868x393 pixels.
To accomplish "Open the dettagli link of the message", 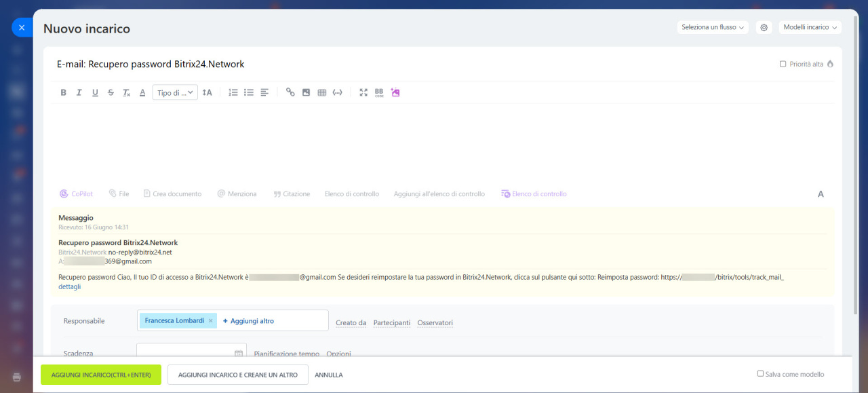I will [x=70, y=286].
